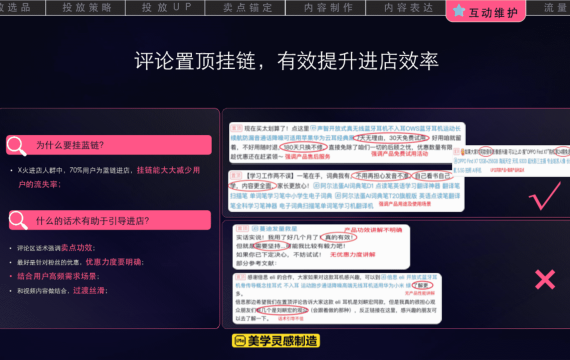Click the pink X cross icon
Screen dimensions: 570x360
pos(545,279)
